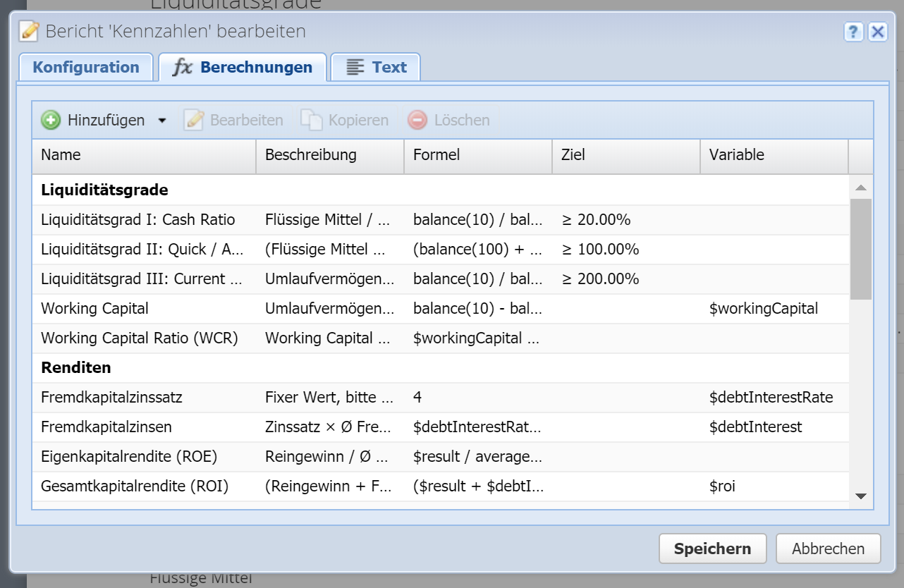Click the Formel column header

coord(477,155)
